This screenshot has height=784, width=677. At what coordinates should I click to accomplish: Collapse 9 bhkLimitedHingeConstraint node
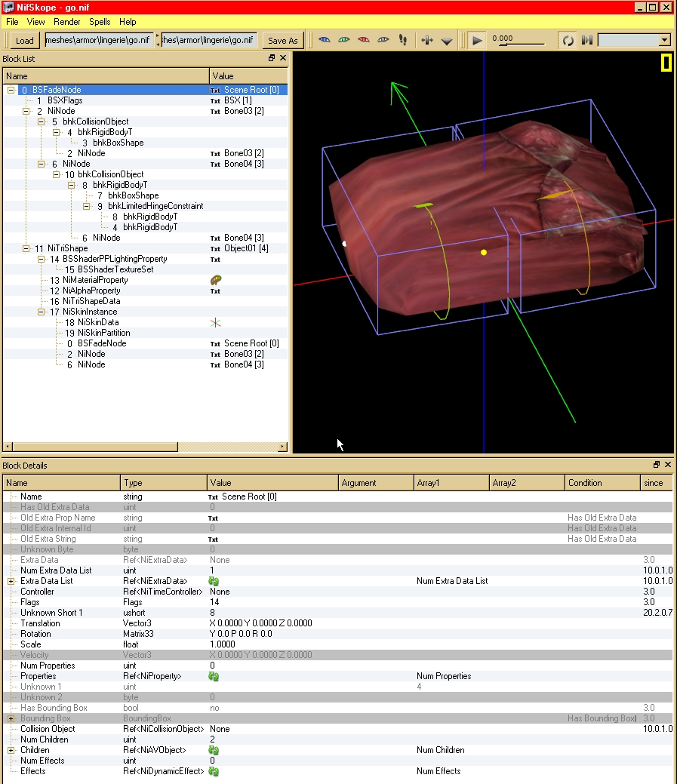click(86, 206)
